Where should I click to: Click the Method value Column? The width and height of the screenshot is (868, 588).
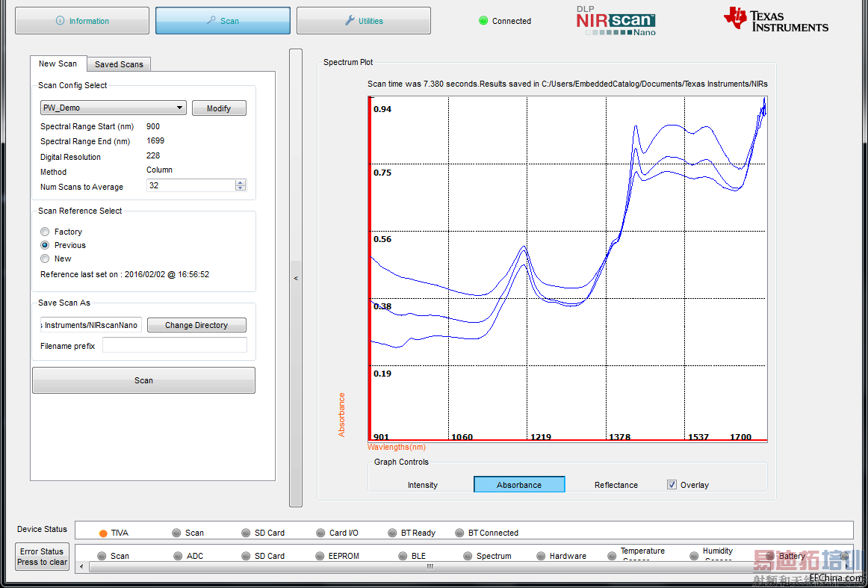coord(159,170)
